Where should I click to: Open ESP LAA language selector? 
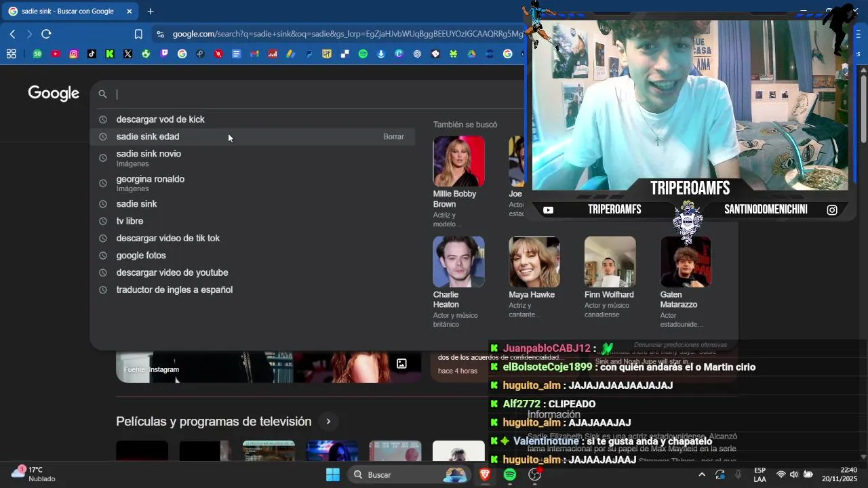click(760, 474)
